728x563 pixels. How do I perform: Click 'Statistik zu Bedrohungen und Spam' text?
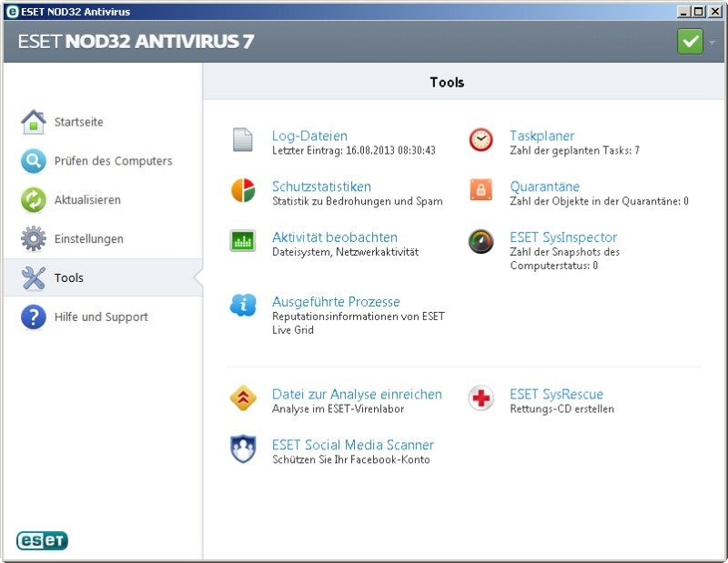(x=357, y=201)
